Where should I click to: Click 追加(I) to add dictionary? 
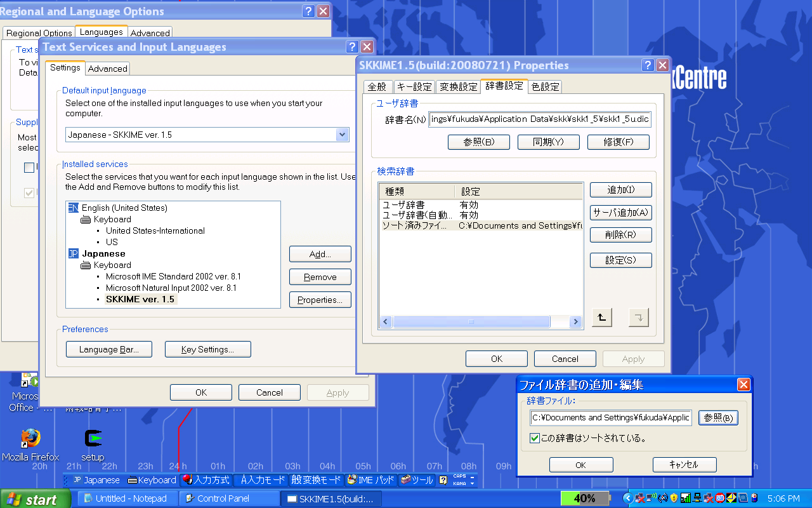coord(621,189)
